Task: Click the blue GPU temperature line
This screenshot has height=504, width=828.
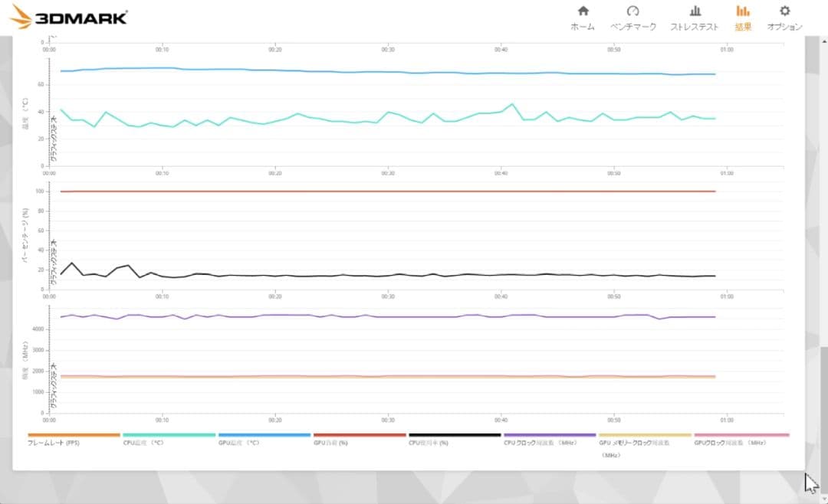Action: (383, 72)
